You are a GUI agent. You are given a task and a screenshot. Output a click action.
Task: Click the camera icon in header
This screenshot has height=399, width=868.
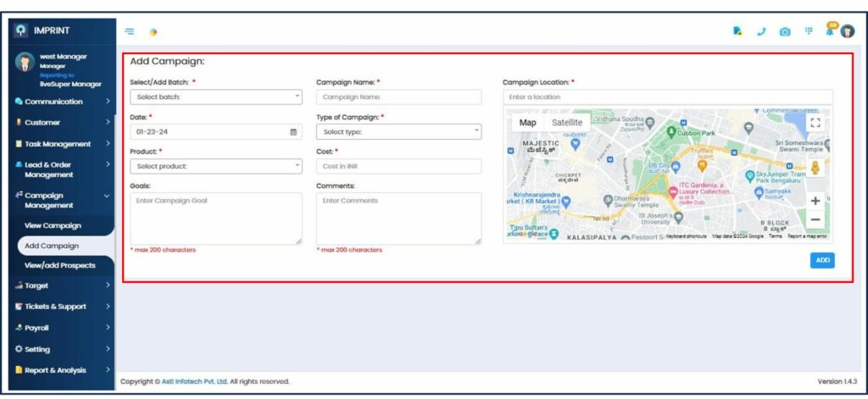click(785, 31)
